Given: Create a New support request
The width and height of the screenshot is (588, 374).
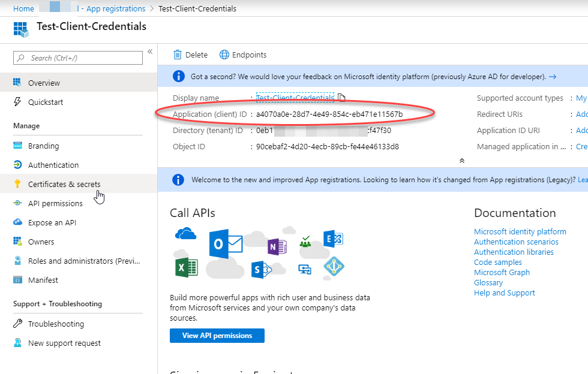Looking at the screenshot, I should [79, 342].
